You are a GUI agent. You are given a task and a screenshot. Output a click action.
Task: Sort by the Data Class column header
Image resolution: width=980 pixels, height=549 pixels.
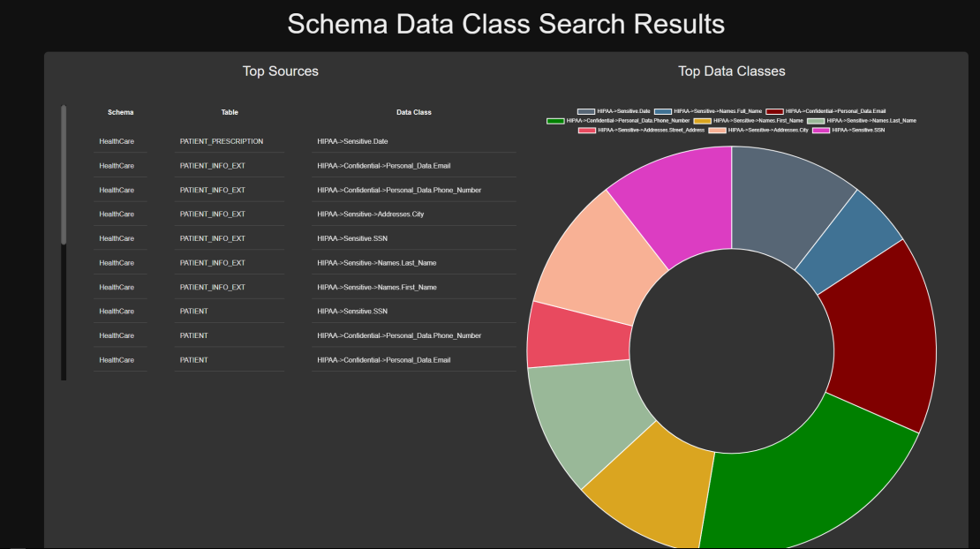(x=414, y=112)
